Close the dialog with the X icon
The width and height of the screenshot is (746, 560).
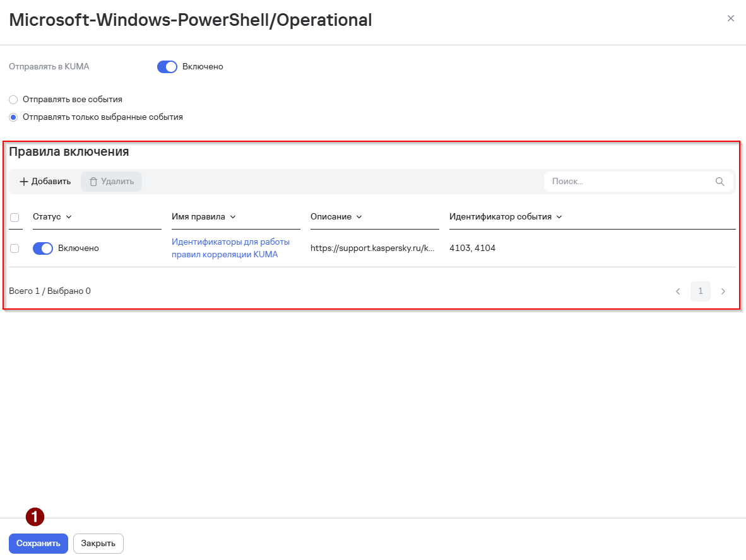click(x=731, y=18)
